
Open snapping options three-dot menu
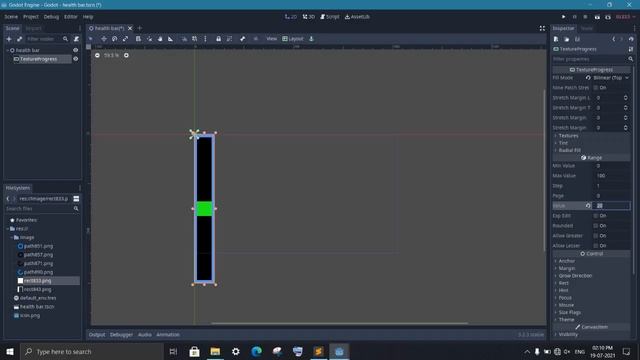coord(205,39)
